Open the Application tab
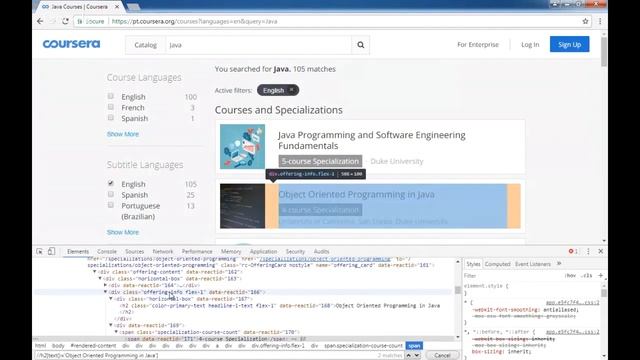This screenshot has width=640, height=360. [x=263, y=251]
